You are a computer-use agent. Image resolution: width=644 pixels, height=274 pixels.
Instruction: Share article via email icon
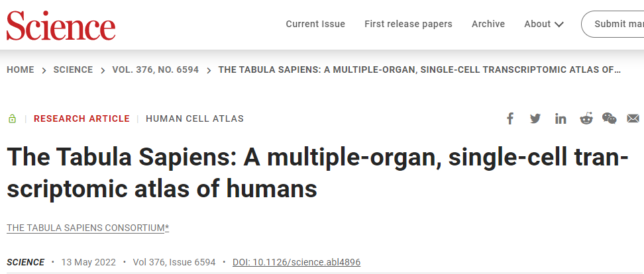[633, 119]
